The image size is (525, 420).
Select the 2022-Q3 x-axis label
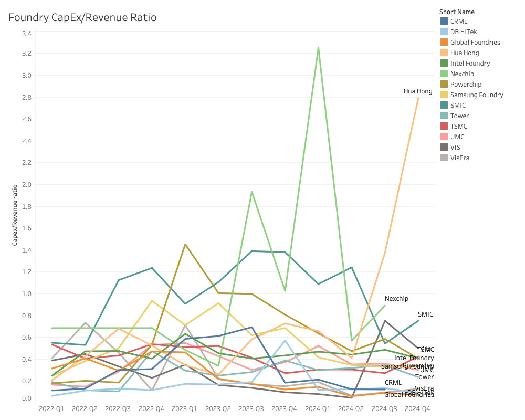118,409
